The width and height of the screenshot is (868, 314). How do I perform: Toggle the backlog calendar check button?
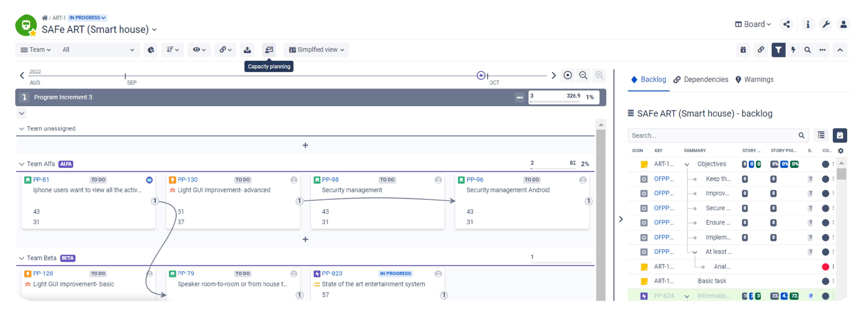[840, 136]
